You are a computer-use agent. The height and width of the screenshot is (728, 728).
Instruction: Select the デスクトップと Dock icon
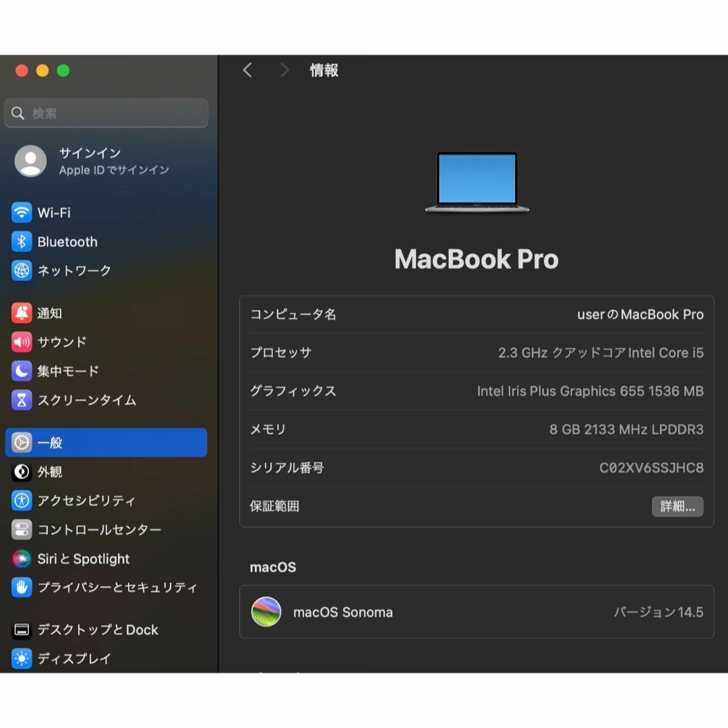pos(22,630)
